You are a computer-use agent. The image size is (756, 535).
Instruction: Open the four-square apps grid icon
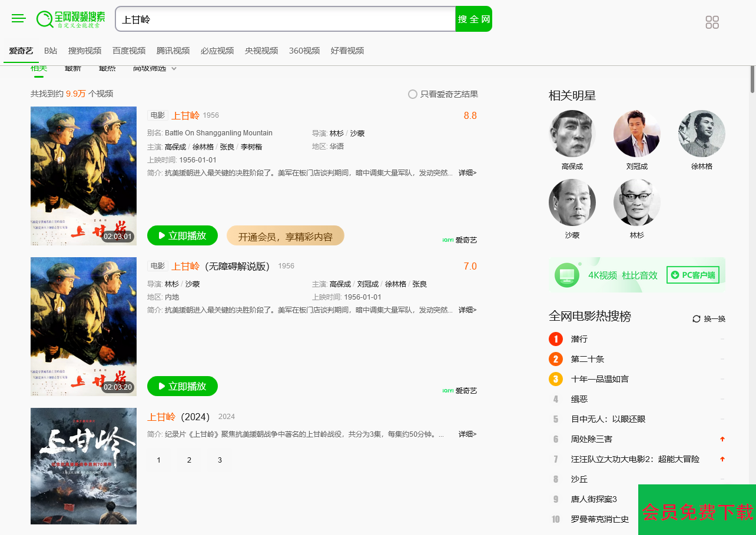click(712, 22)
